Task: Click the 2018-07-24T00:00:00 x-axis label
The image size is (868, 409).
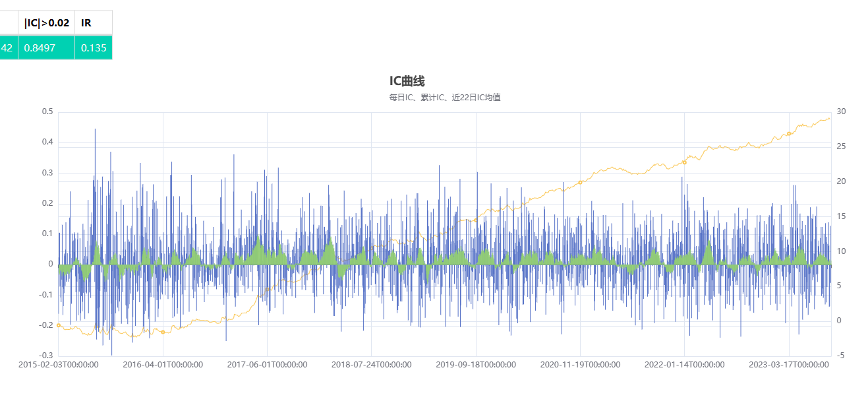Action: click(x=371, y=365)
